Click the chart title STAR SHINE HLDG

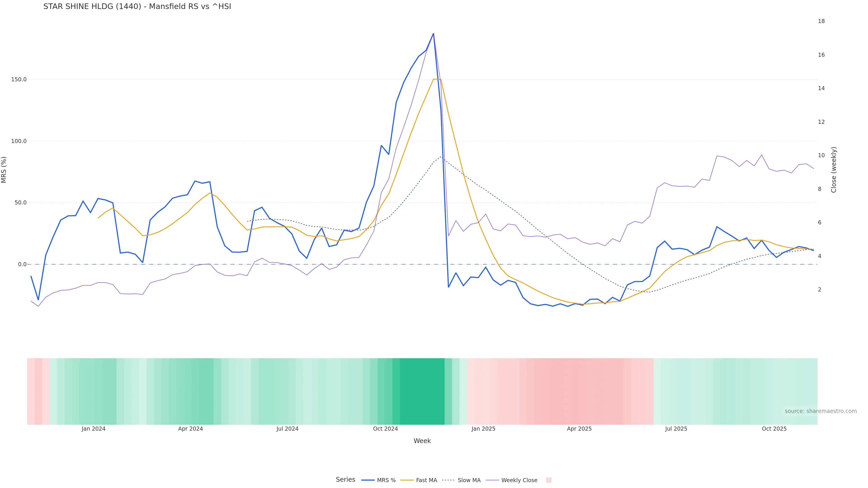[137, 7]
